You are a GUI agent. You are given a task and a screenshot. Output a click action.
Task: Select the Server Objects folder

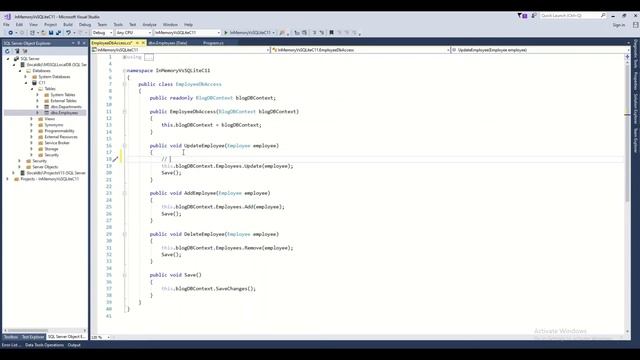click(x=45, y=167)
